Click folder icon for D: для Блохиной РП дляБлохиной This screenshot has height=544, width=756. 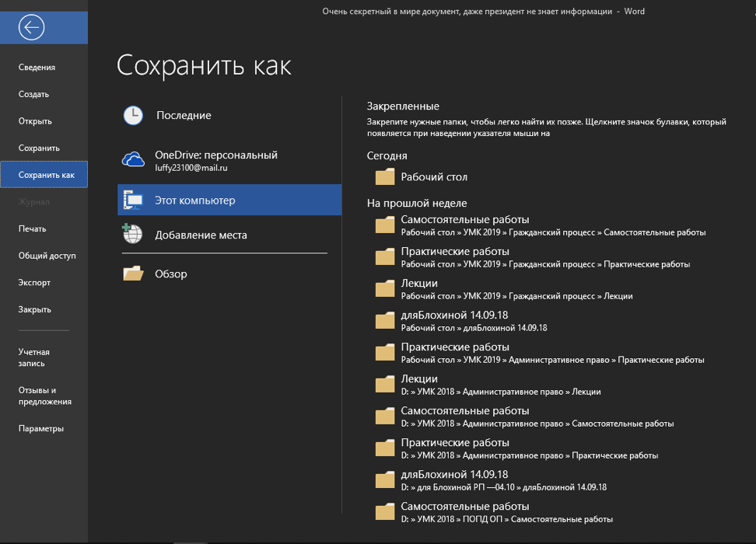[385, 480]
